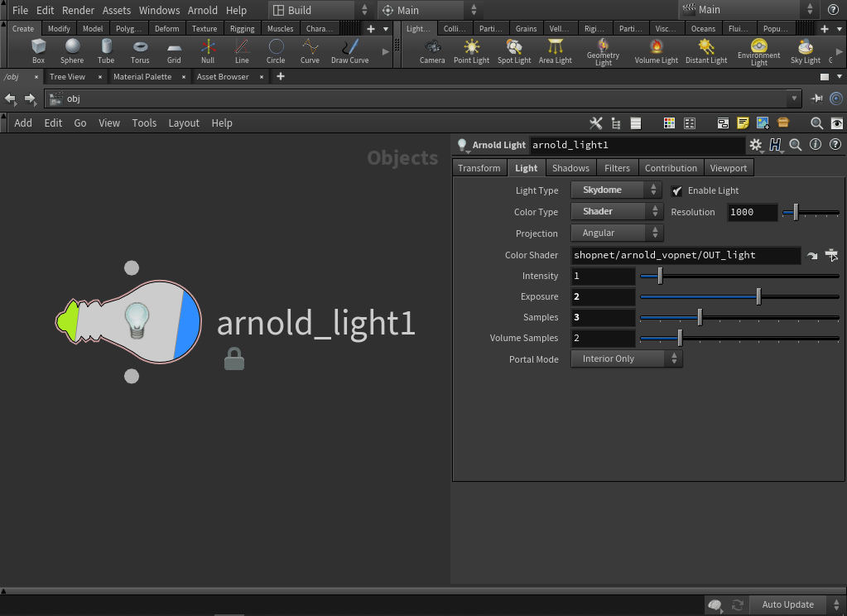Viewport: 847px width, 616px height.
Task: Click the Color Shader path field
Action: (x=686, y=255)
